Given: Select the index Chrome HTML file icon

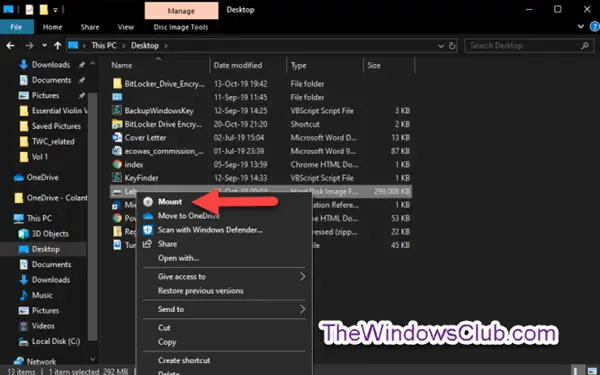Looking at the screenshot, I should pyautogui.click(x=117, y=165).
